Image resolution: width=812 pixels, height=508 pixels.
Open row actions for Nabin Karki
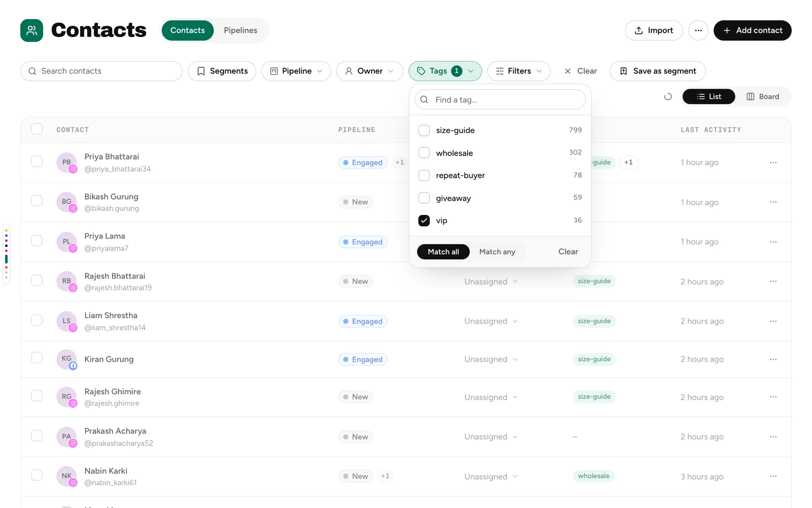(x=773, y=476)
